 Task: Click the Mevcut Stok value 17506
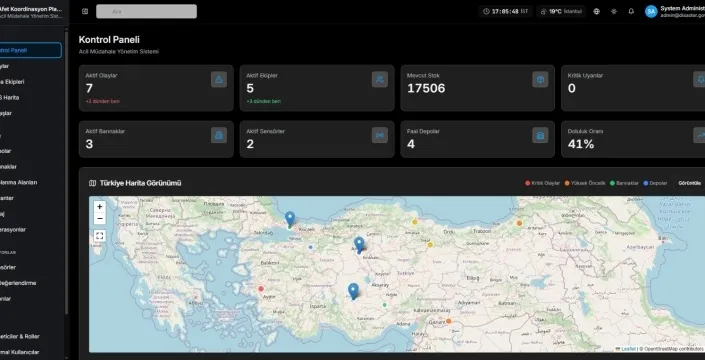(x=426, y=89)
